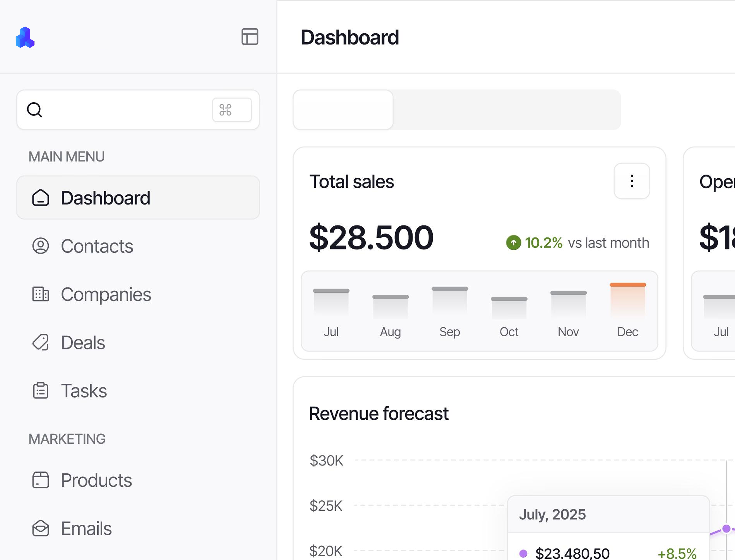This screenshot has height=560, width=735.
Task: Click the Tasks clipboard icon
Action: click(41, 391)
